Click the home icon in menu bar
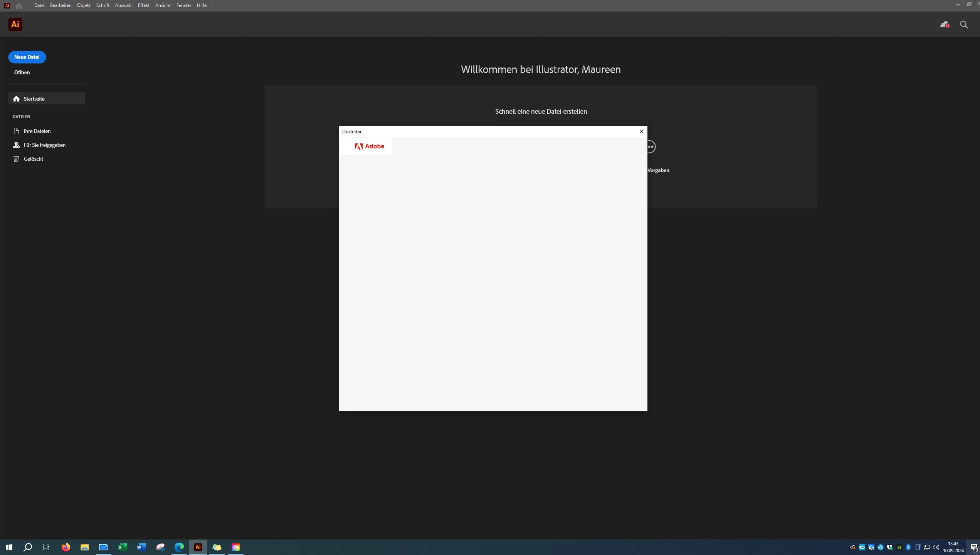Screen dimensions: 980x555 (x=19, y=6)
